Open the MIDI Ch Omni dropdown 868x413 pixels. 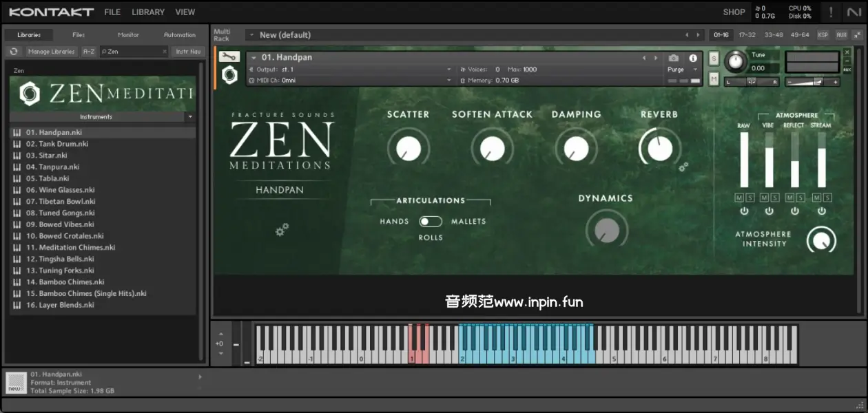point(448,81)
